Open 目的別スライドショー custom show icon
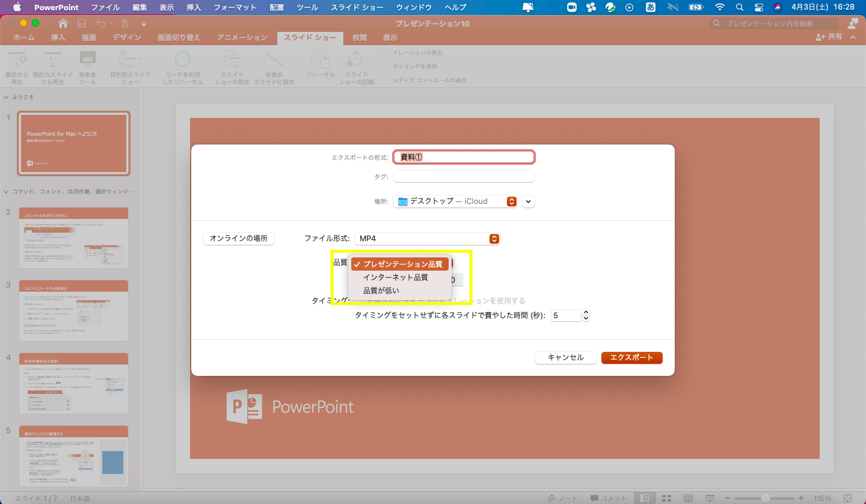866x504 pixels. click(x=127, y=59)
